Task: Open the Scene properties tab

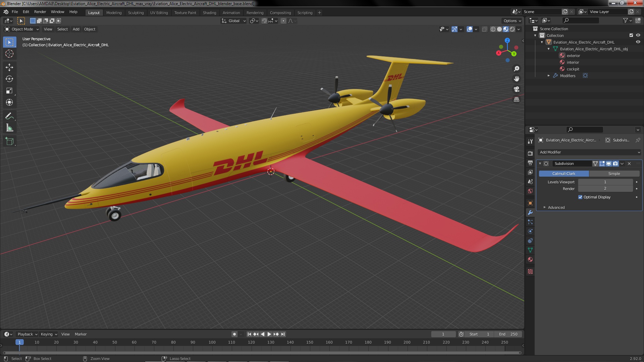Action: click(x=530, y=182)
